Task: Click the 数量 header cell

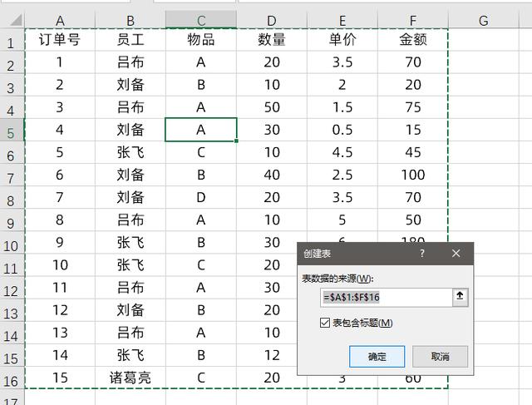Action: click(272, 40)
